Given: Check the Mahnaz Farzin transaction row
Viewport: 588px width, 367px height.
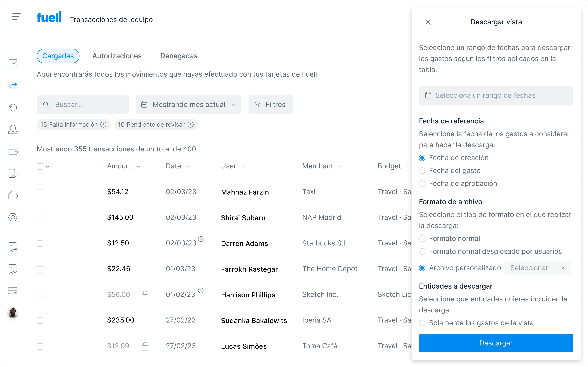Looking at the screenshot, I should pyautogui.click(x=40, y=192).
